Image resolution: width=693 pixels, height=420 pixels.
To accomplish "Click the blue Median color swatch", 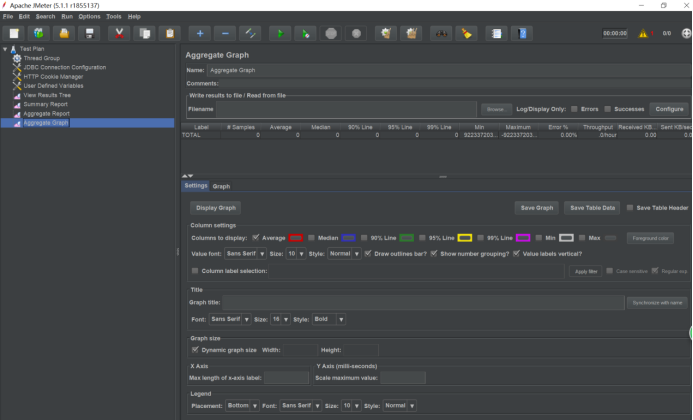I will point(348,238).
